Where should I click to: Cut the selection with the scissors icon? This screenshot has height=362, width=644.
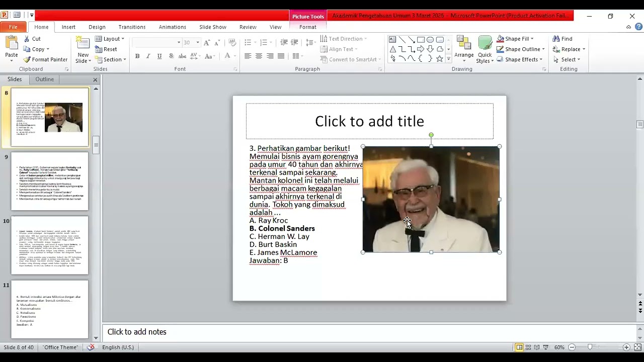32,39
